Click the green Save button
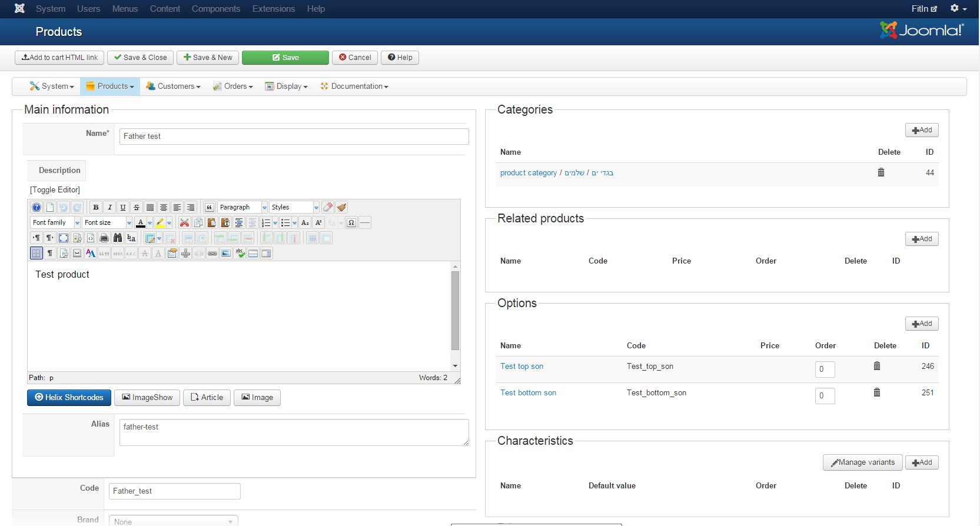 click(285, 58)
